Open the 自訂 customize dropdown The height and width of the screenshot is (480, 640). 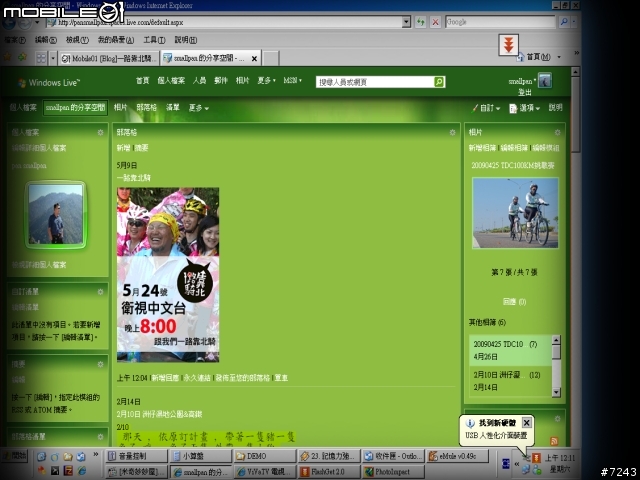click(x=486, y=108)
